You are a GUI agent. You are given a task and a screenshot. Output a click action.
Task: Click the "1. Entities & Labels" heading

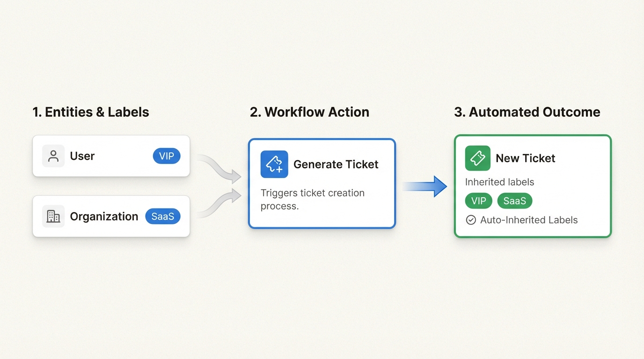[x=91, y=112]
